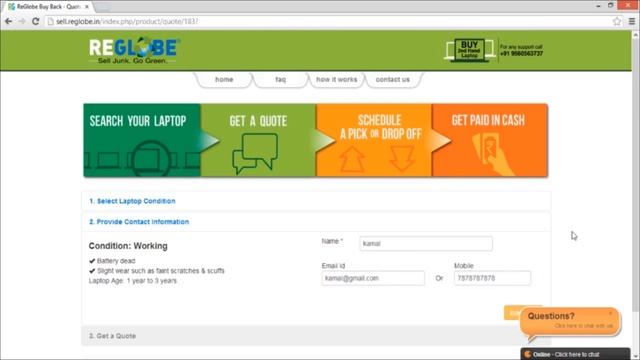Viewport: 640px width, 360px height.
Task: Open the Chrome menu icon
Action: [631, 21]
